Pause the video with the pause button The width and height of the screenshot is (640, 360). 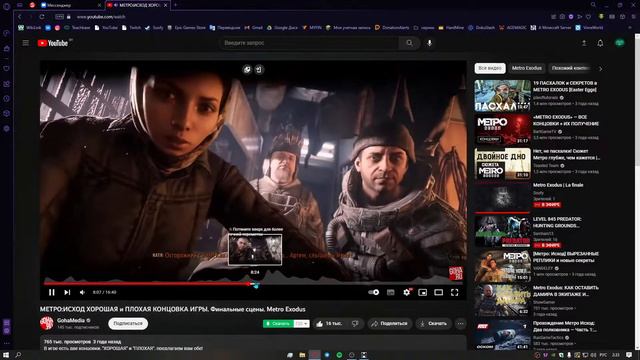(x=51, y=292)
